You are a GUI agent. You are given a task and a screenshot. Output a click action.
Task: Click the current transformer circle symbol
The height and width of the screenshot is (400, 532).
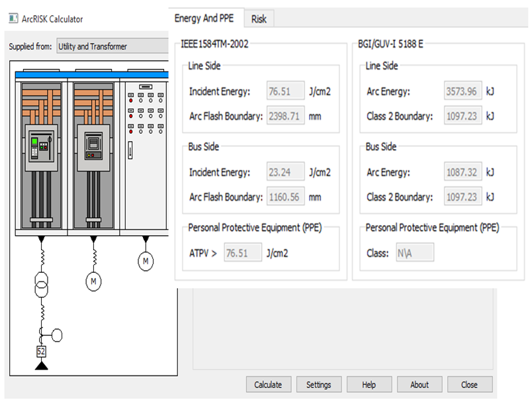tap(56, 335)
